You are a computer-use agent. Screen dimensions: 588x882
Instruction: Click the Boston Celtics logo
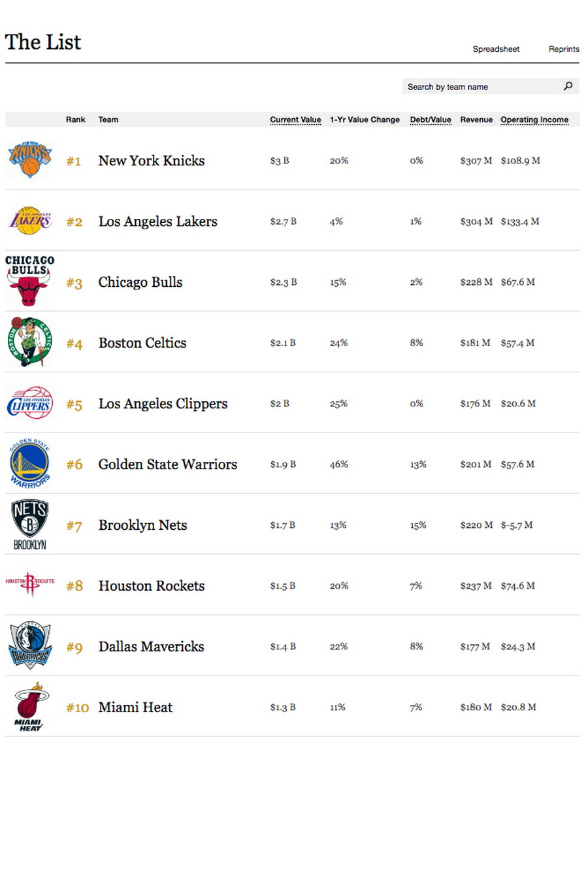(x=30, y=342)
